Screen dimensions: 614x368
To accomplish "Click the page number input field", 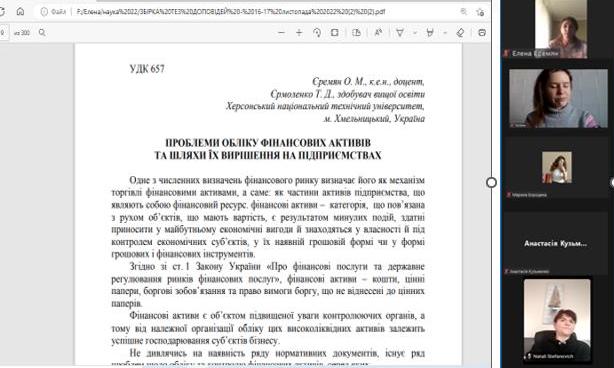I will click(3, 33).
